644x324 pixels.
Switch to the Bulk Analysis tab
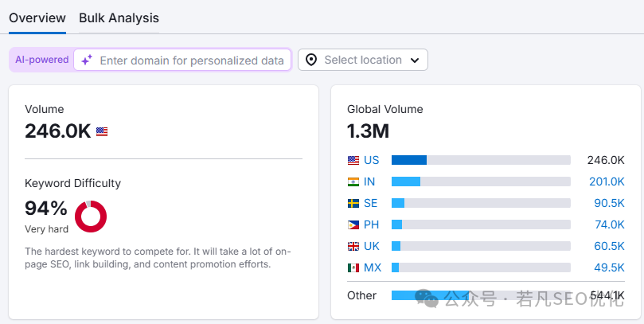click(x=119, y=18)
